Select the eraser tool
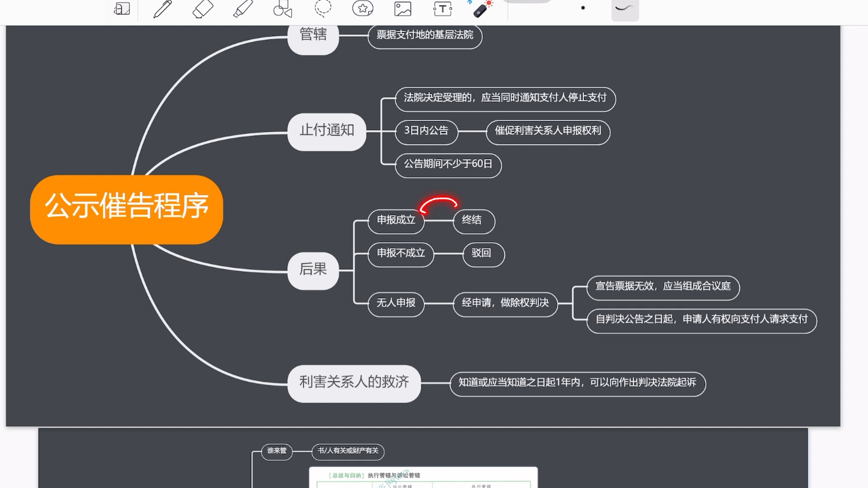 click(203, 8)
